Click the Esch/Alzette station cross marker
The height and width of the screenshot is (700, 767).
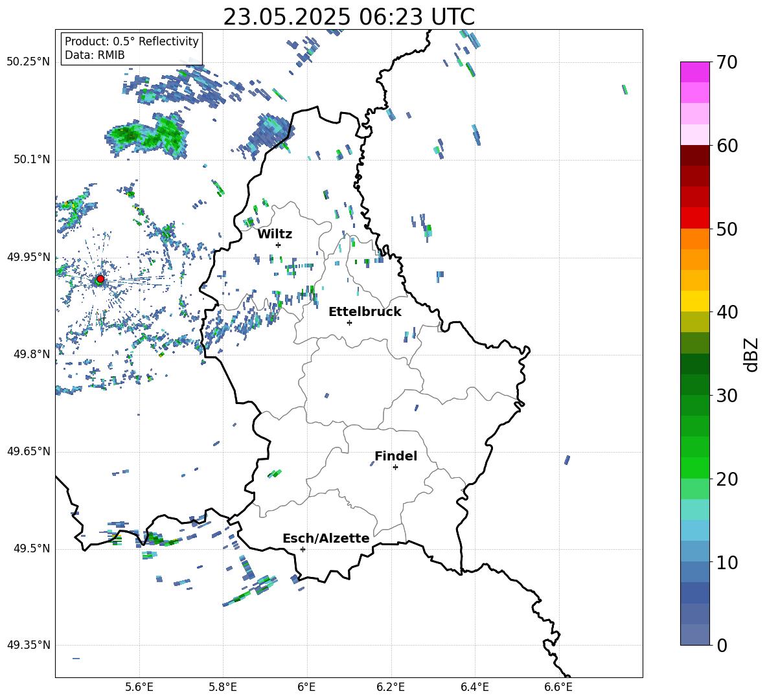(303, 549)
